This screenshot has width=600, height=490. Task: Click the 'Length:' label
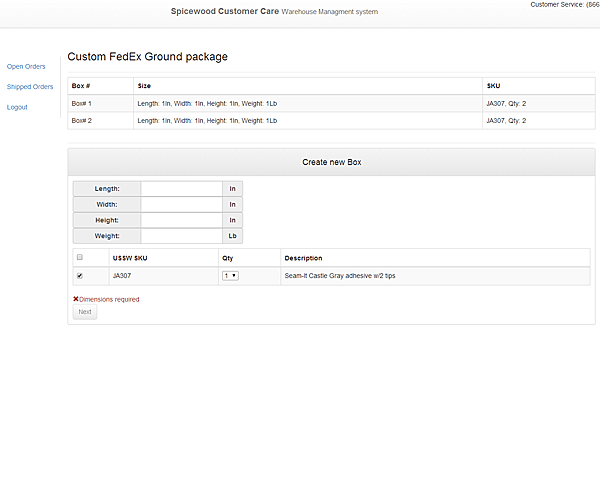coord(107,189)
